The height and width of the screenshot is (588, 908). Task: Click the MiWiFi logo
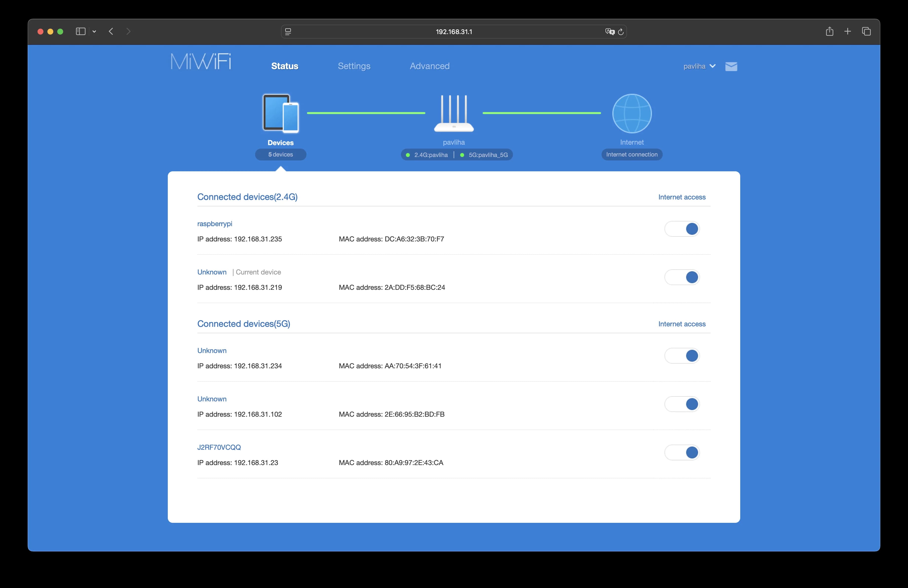coord(201,61)
